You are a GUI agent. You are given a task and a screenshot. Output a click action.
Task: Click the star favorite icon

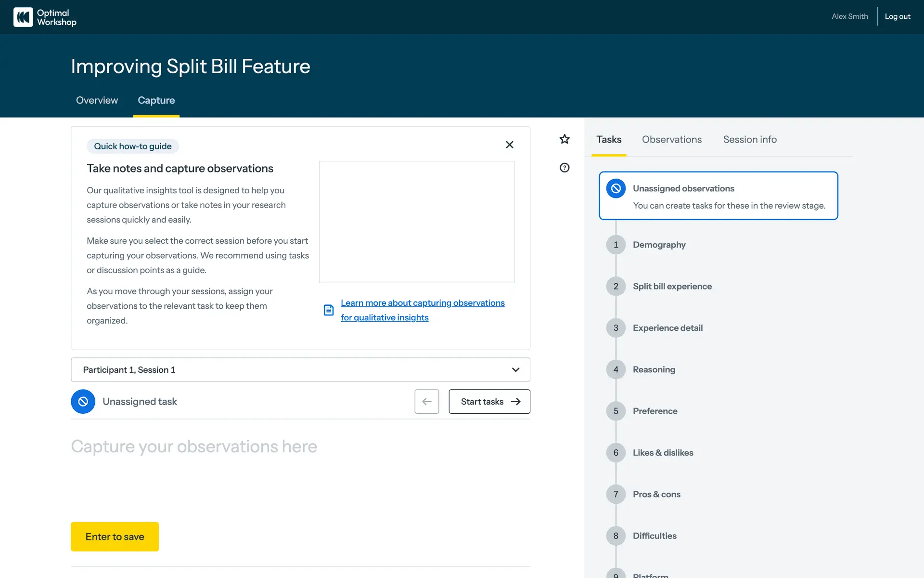(x=565, y=139)
